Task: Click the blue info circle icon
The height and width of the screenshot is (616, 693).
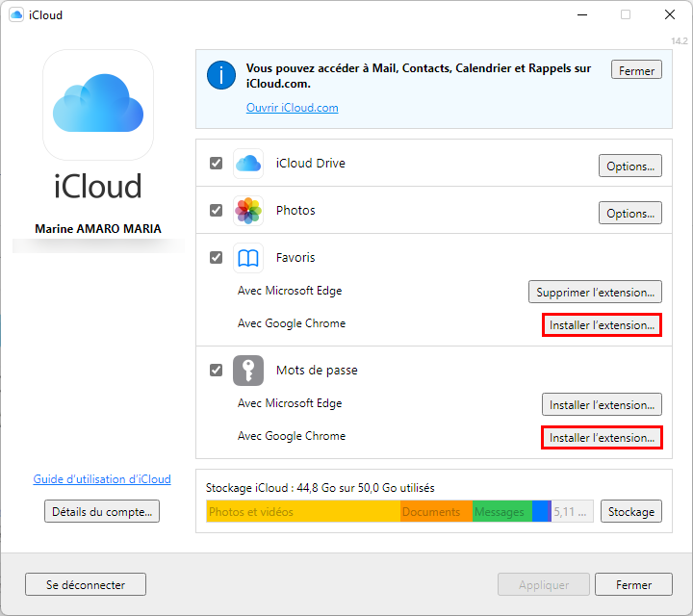Action: 221,75
